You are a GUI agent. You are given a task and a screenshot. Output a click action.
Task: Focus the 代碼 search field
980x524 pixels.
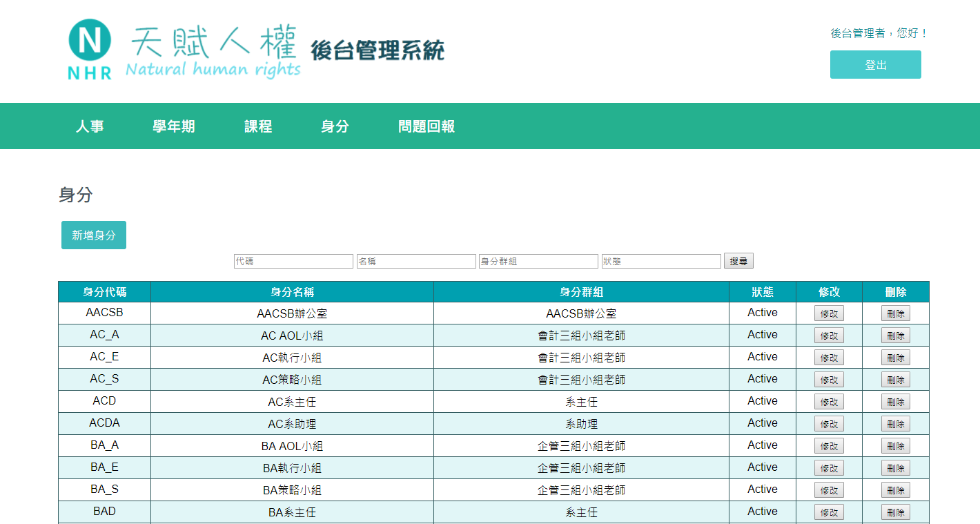point(293,261)
